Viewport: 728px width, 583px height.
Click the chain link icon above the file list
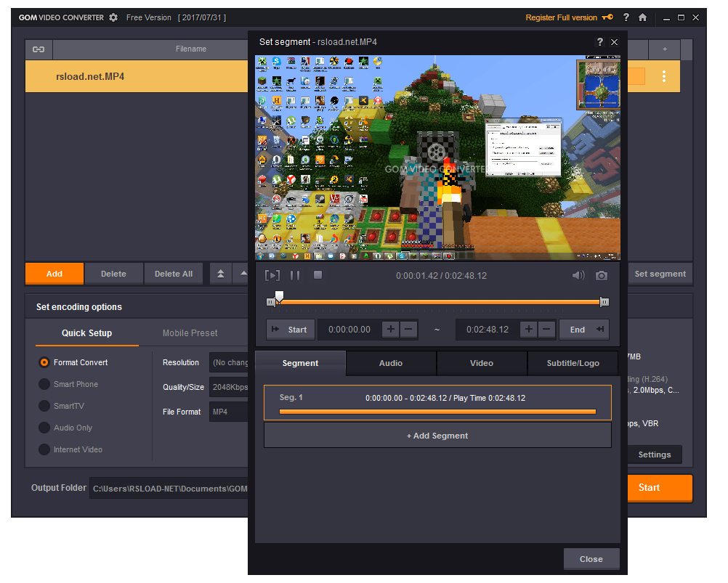(x=38, y=49)
